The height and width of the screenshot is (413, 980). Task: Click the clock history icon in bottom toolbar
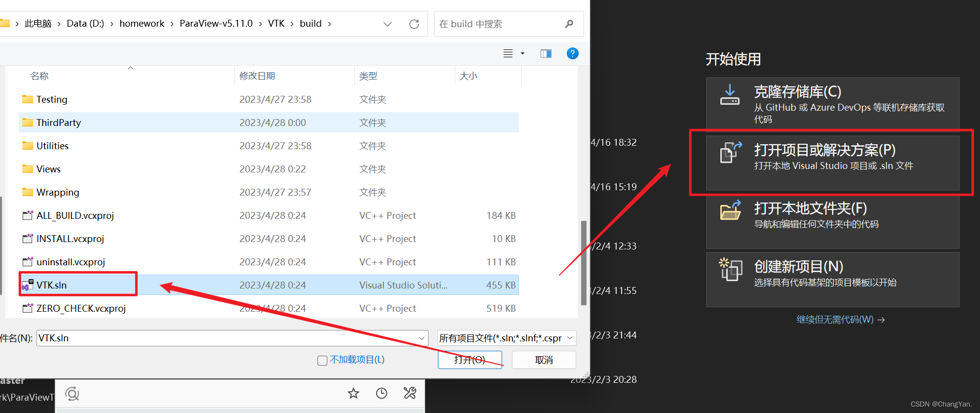[x=382, y=393]
